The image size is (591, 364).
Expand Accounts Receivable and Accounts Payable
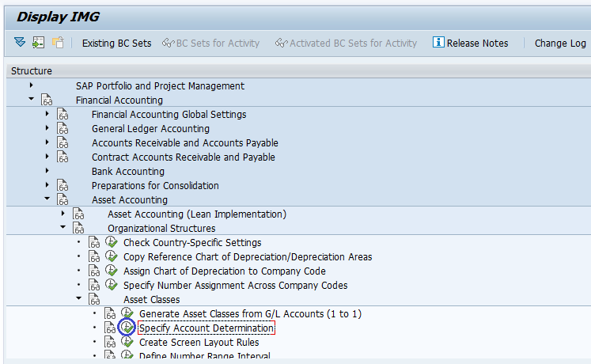(47, 142)
